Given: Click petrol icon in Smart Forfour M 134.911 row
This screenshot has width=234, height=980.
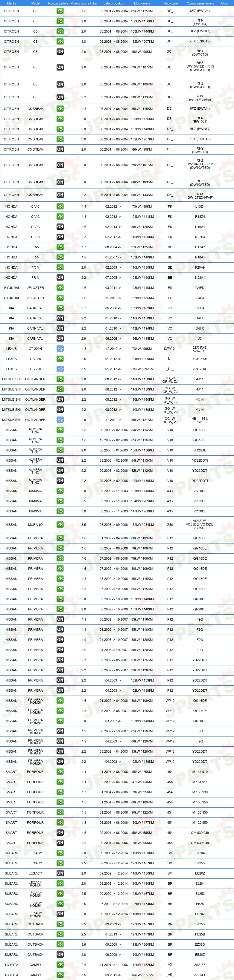Looking at the screenshot, I should (x=60, y=782).
